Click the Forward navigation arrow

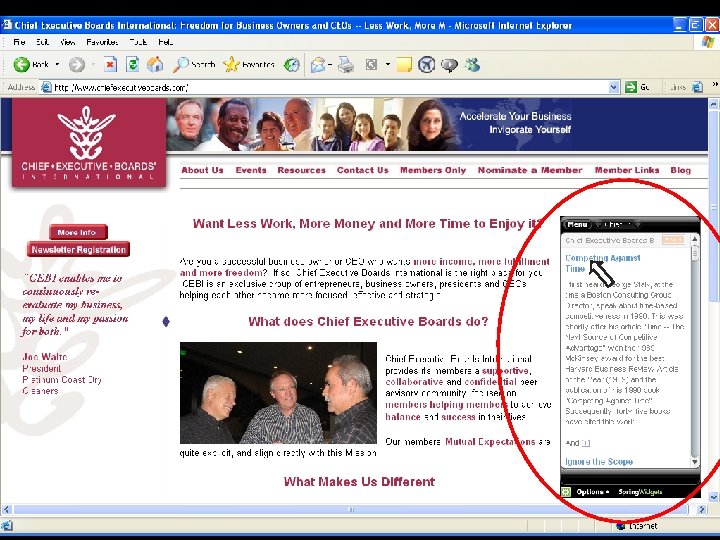click(x=77, y=65)
